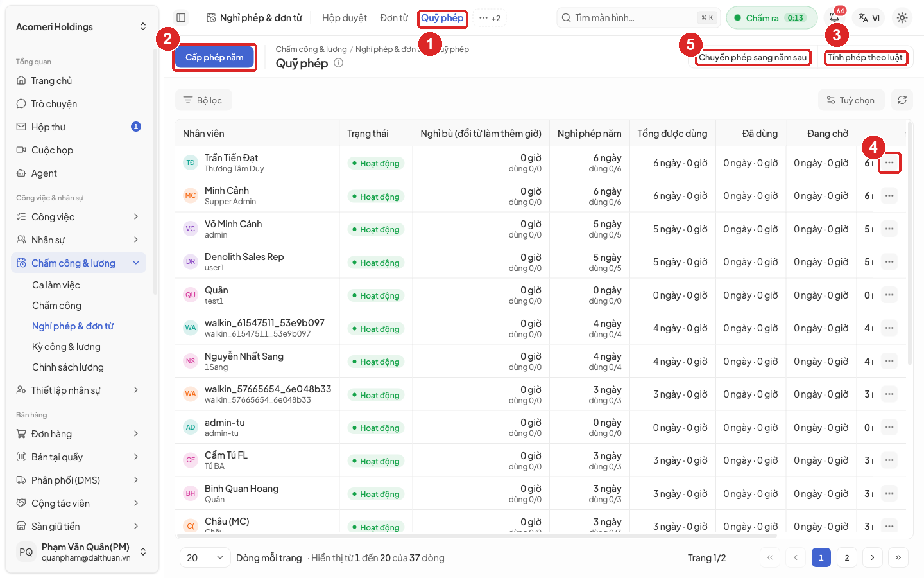The width and height of the screenshot is (924, 578).
Task: Click the next page arrow
Action: [x=873, y=557]
